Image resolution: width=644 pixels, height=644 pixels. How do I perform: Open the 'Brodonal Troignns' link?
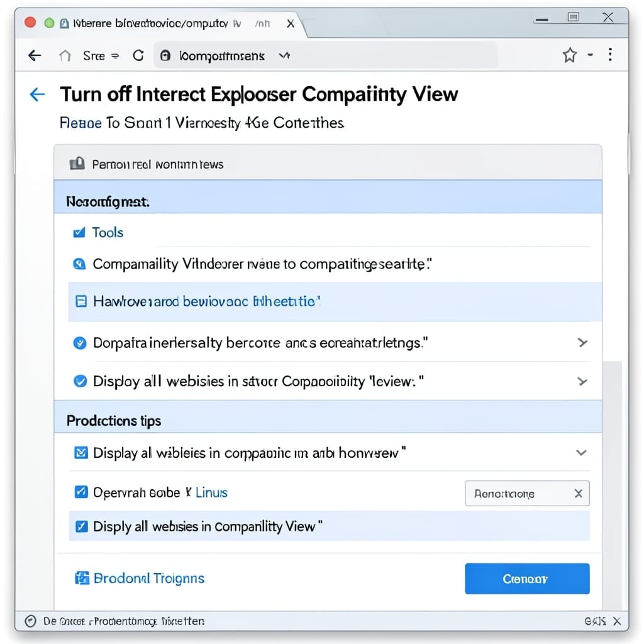pos(148,579)
